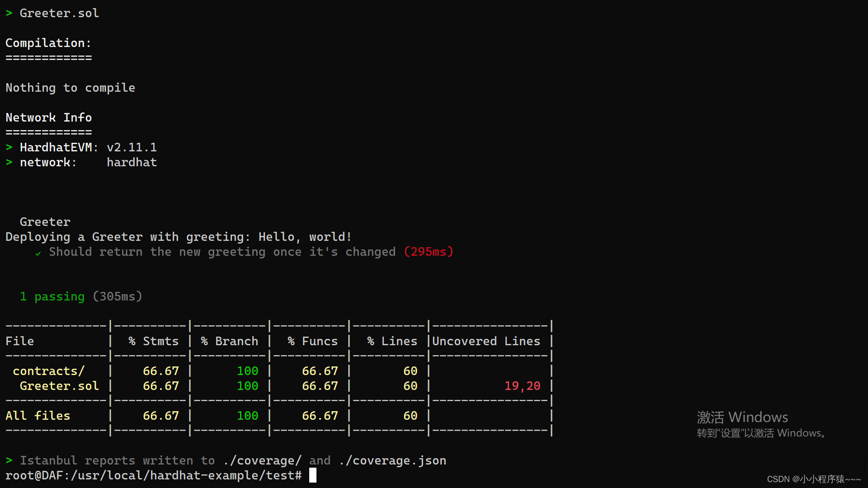This screenshot has width=868, height=488.
Task: Click % Funcs value in All files row
Action: (x=320, y=416)
